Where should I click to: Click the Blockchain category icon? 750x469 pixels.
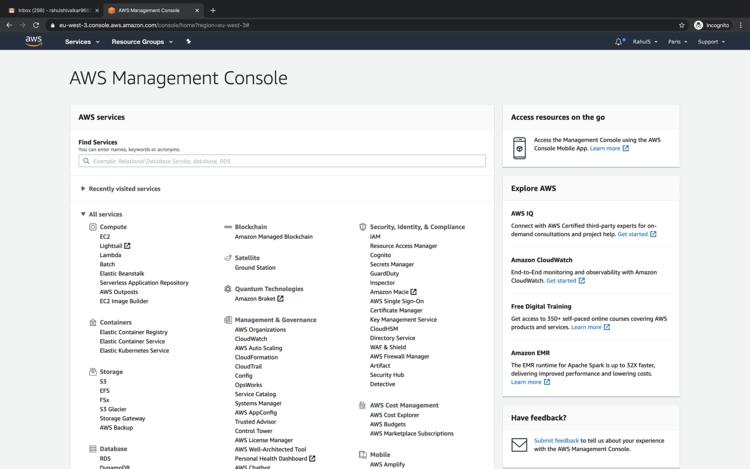pos(228,227)
